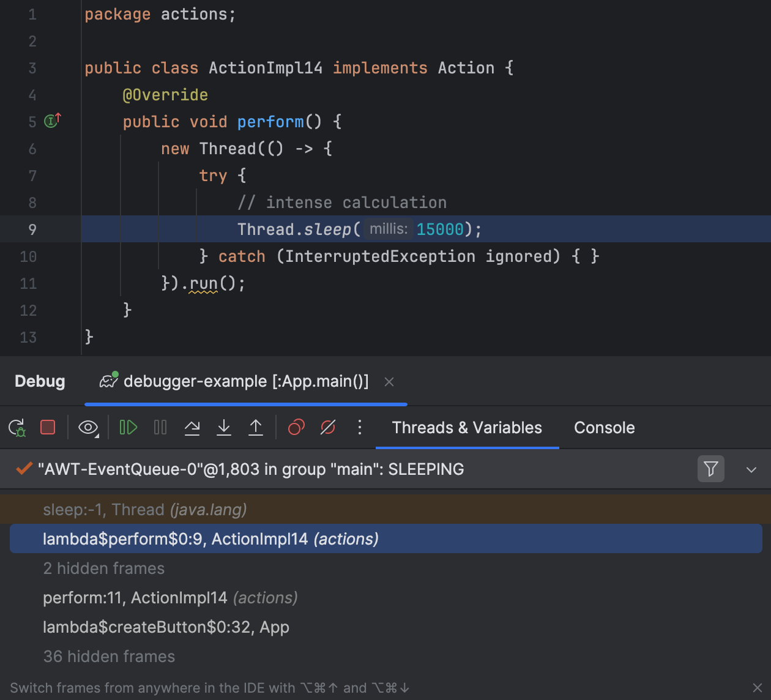This screenshot has width=771, height=700.
Task: Open the View Breakpoints eye dropdown
Action: [x=88, y=427]
